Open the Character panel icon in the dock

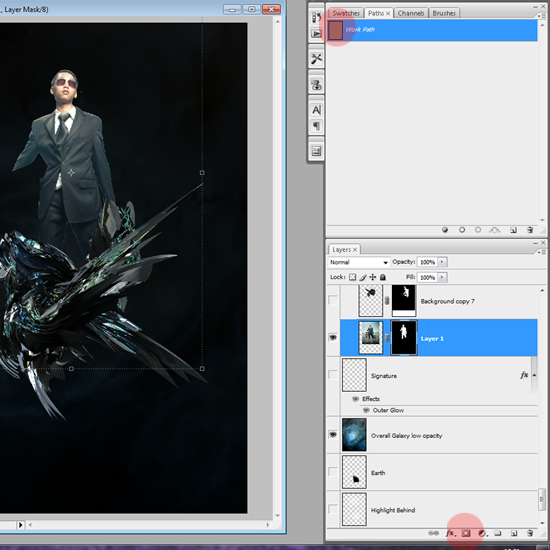point(316,110)
